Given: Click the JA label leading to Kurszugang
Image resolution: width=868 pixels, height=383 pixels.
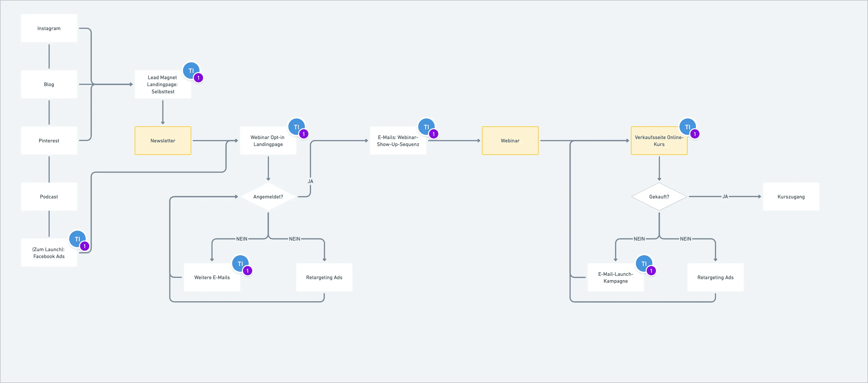Looking at the screenshot, I should click(x=725, y=197).
